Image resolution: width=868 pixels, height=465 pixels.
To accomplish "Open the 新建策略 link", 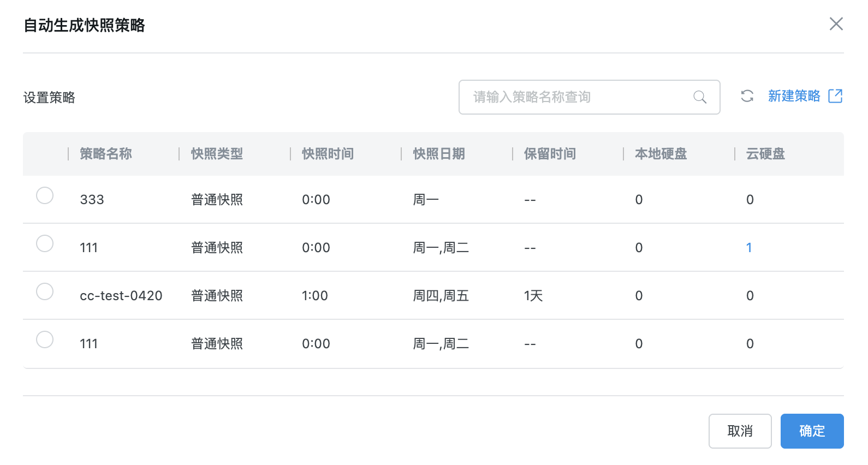I will [794, 97].
